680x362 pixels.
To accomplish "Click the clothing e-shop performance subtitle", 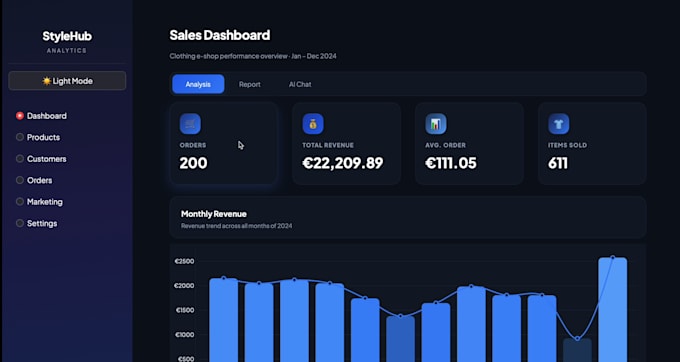I will point(253,56).
